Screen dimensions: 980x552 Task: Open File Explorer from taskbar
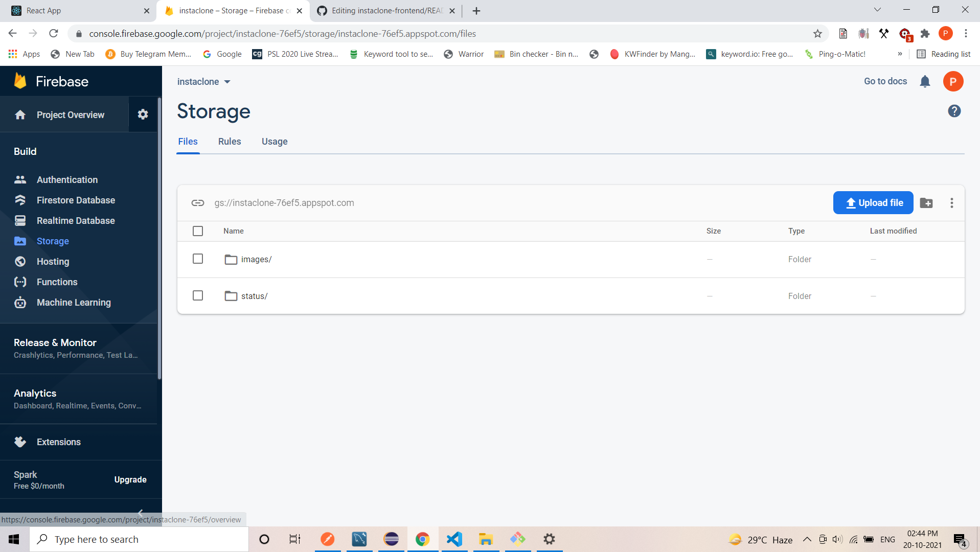pyautogui.click(x=486, y=539)
